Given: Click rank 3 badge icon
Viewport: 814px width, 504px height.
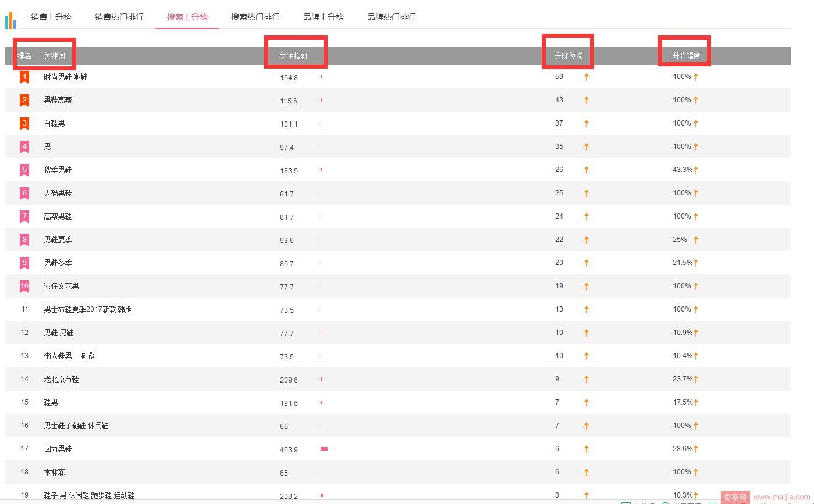Looking at the screenshot, I should click(24, 123).
